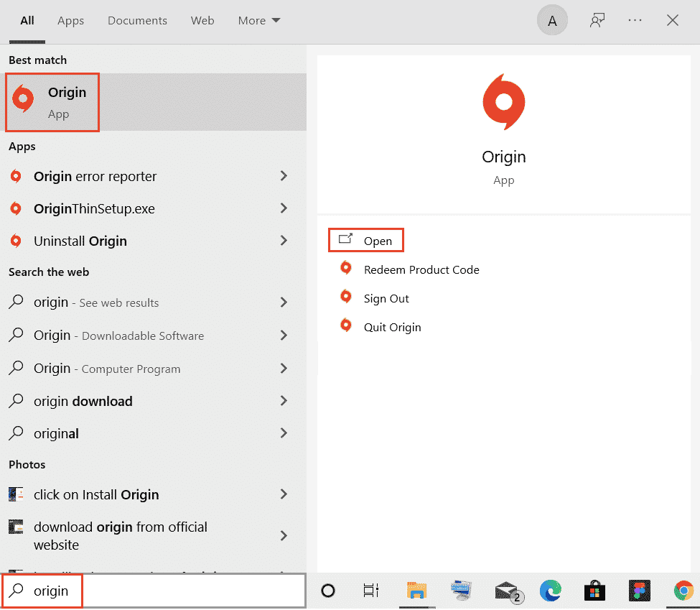Open Task View from the taskbar
This screenshot has width=700, height=610.
pyautogui.click(x=370, y=591)
